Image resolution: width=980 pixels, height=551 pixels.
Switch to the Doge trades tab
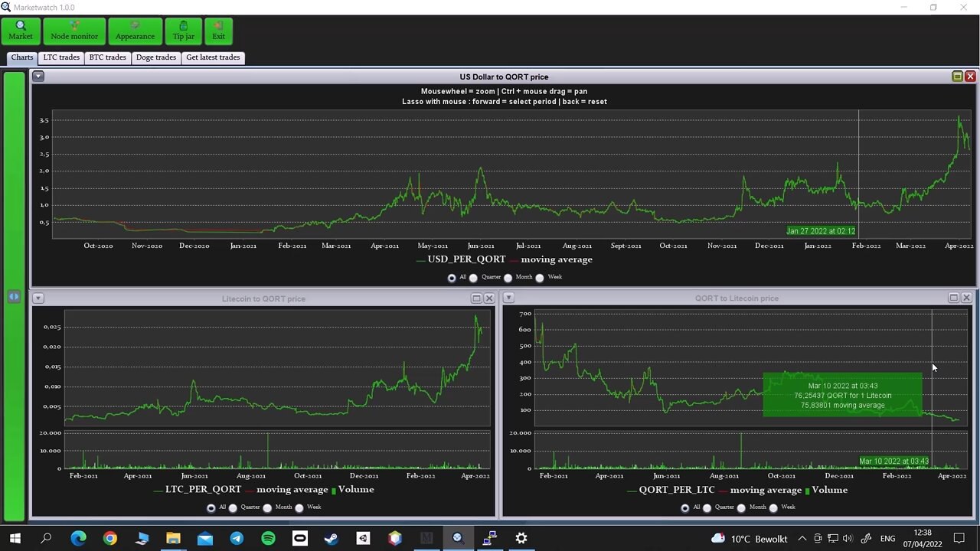156,57
